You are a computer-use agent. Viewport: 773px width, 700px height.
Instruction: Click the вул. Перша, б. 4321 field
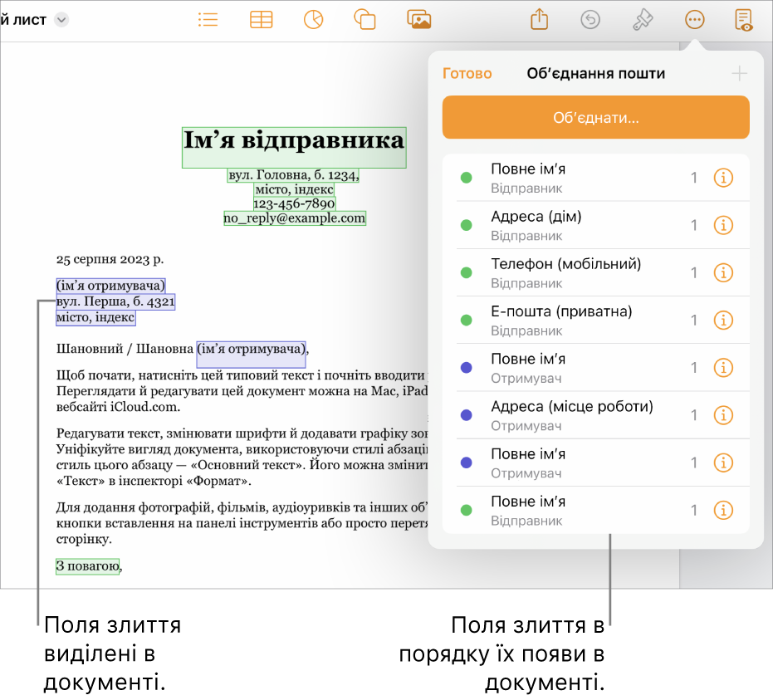[x=116, y=301]
